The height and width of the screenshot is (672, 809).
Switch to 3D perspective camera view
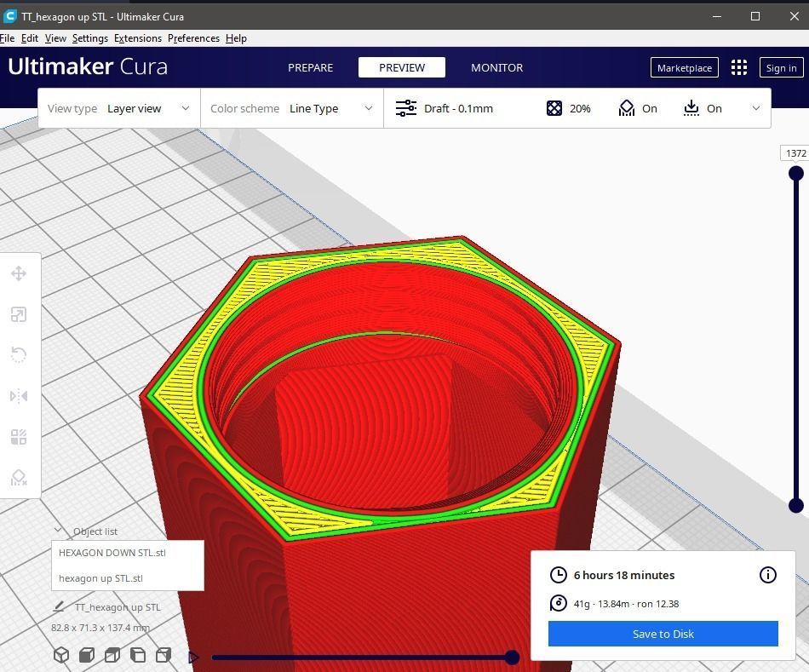point(61,655)
